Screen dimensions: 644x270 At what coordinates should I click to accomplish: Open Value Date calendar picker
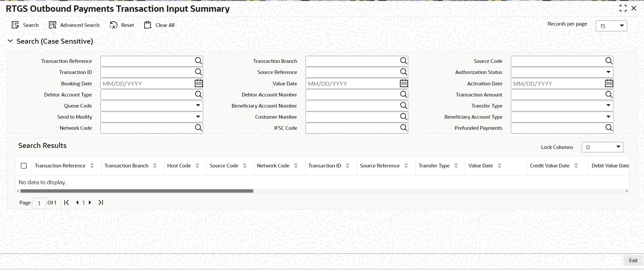point(404,83)
